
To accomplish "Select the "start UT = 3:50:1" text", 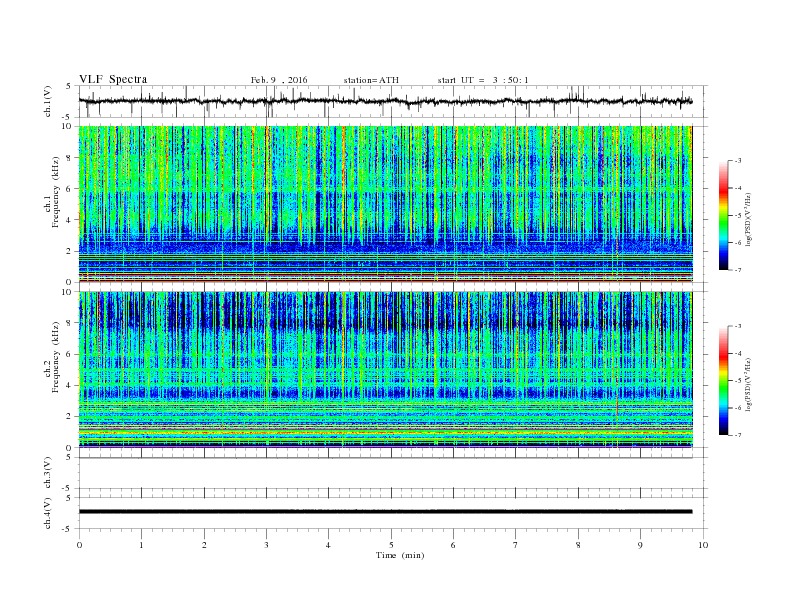I will 483,80.
